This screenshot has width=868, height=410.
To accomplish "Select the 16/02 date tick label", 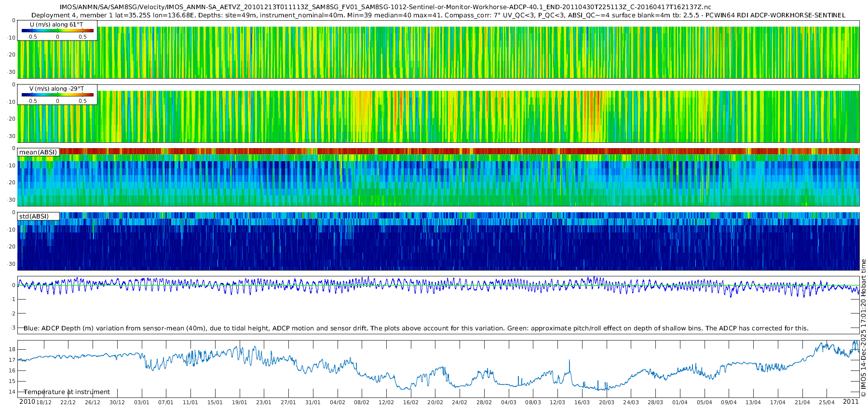I will tap(410, 403).
